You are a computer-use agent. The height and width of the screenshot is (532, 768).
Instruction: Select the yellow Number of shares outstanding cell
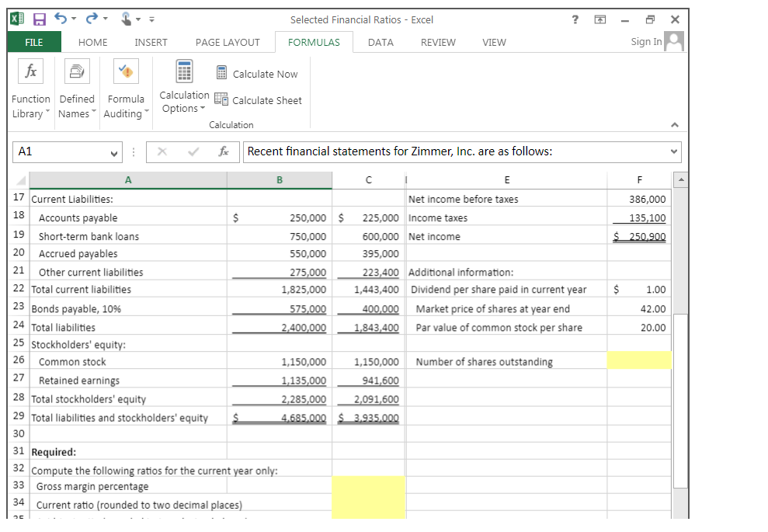click(x=639, y=360)
